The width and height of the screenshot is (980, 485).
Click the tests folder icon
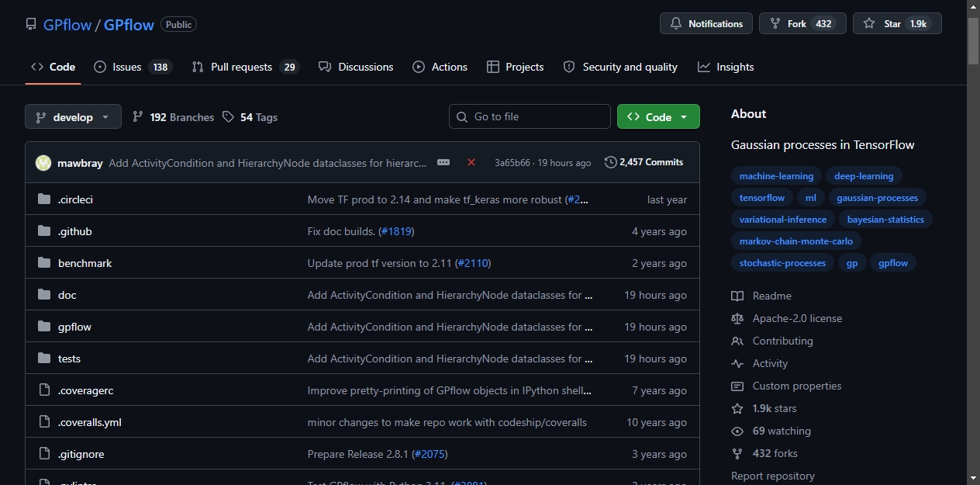point(44,359)
